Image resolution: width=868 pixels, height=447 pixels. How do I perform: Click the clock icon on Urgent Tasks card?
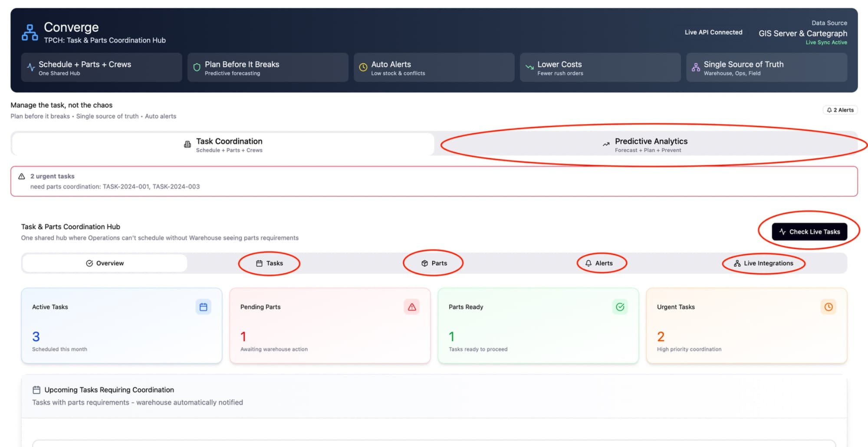click(x=829, y=307)
